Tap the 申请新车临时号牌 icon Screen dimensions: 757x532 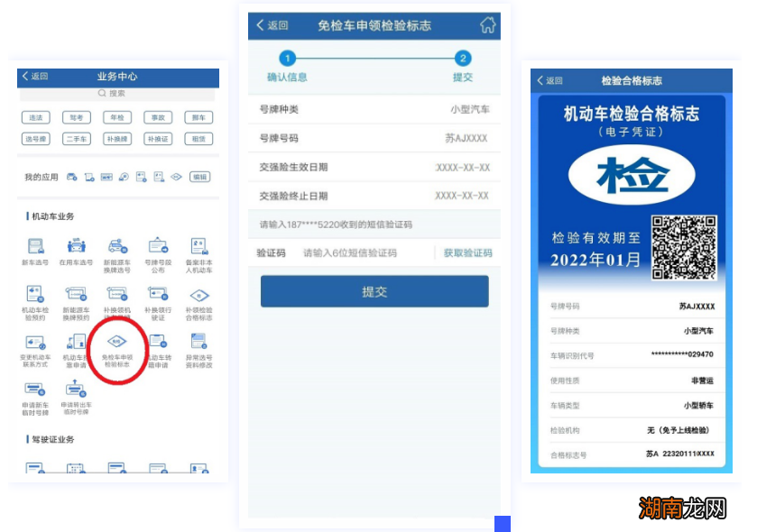(x=33, y=390)
